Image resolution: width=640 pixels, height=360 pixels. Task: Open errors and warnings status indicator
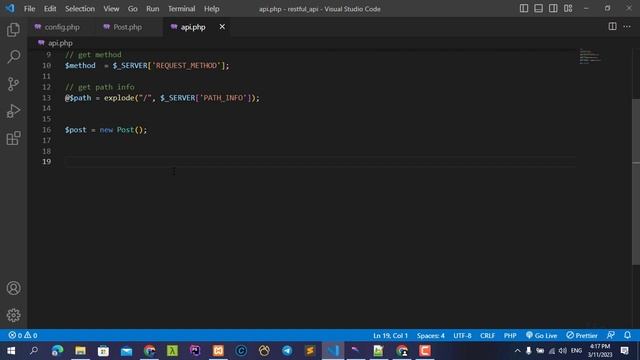click(23, 335)
